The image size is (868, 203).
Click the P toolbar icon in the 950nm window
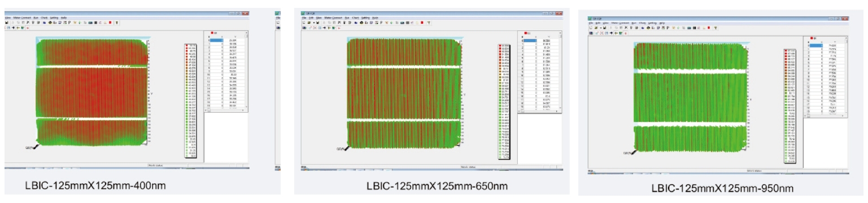tap(668, 28)
